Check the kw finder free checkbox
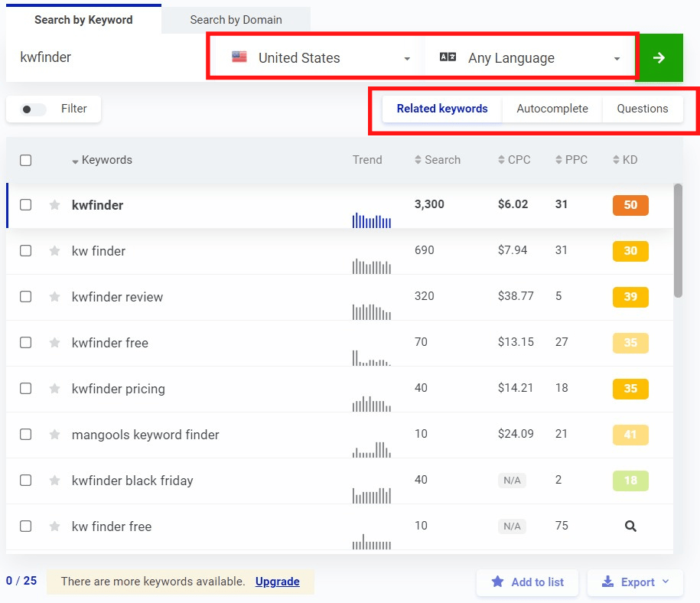 25,526
